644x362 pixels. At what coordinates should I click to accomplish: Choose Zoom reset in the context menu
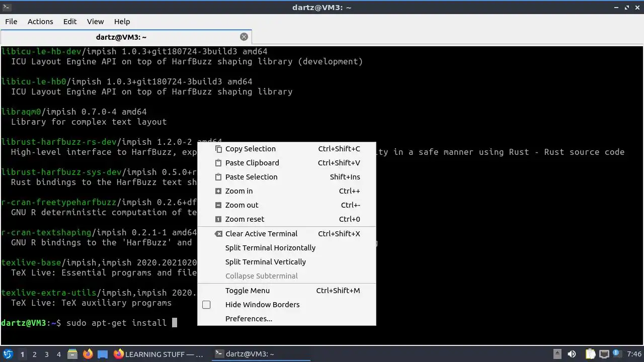[286, 219]
